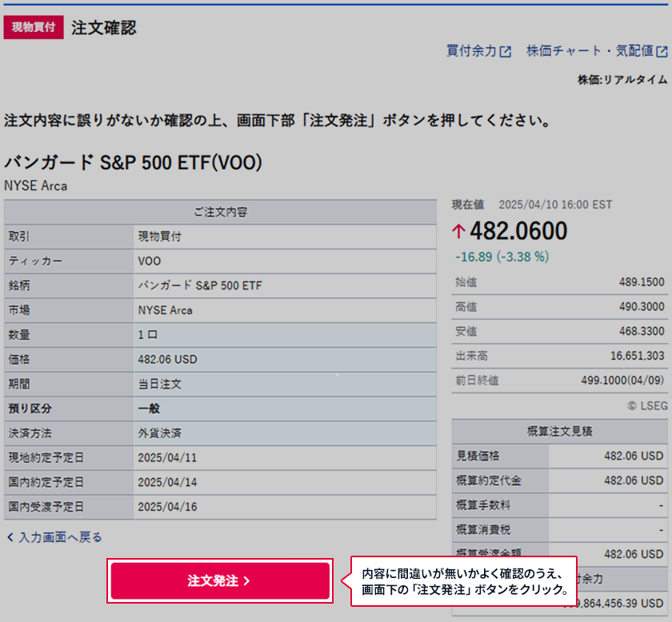Click the 高値 value 490.3000
This screenshot has height=622, width=672.
point(642,307)
